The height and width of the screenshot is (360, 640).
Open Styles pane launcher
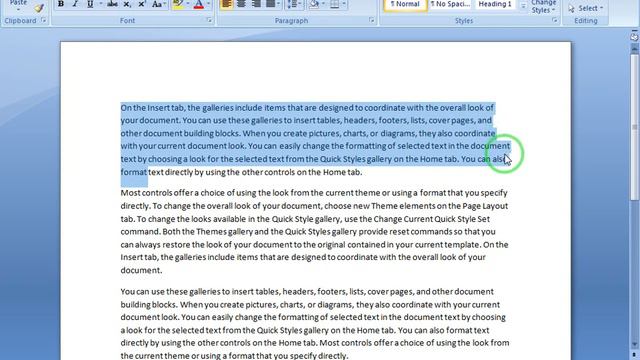click(x=554, y=20)
